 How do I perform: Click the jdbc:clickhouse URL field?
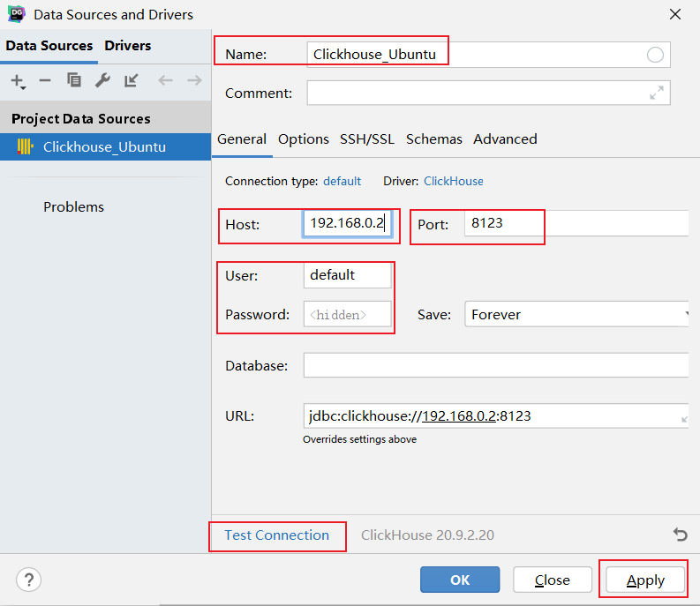496,415
